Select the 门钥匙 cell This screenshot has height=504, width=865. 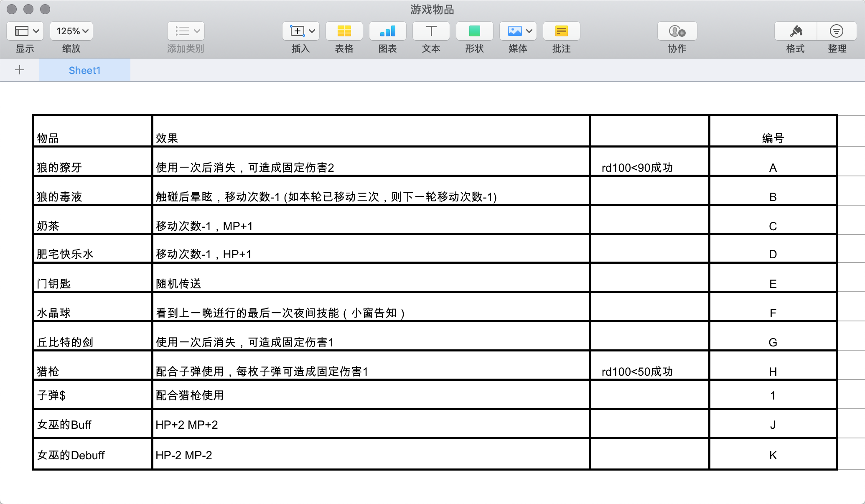[93, 277]
